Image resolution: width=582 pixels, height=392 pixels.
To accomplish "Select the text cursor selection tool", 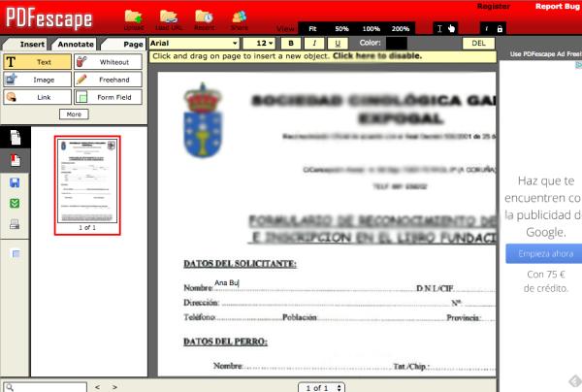I will click(x=439, y=28).
